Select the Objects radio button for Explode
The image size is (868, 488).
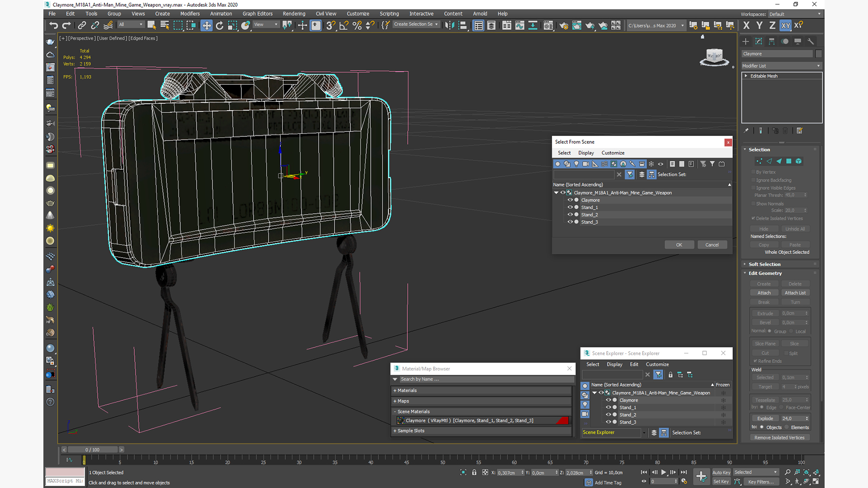762,427
